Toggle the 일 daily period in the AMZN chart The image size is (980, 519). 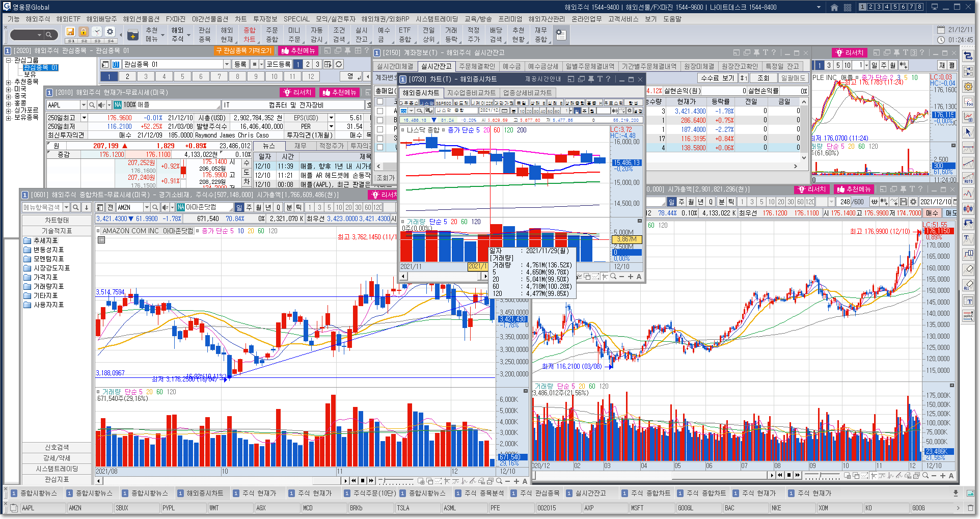(x=239, y=207)
